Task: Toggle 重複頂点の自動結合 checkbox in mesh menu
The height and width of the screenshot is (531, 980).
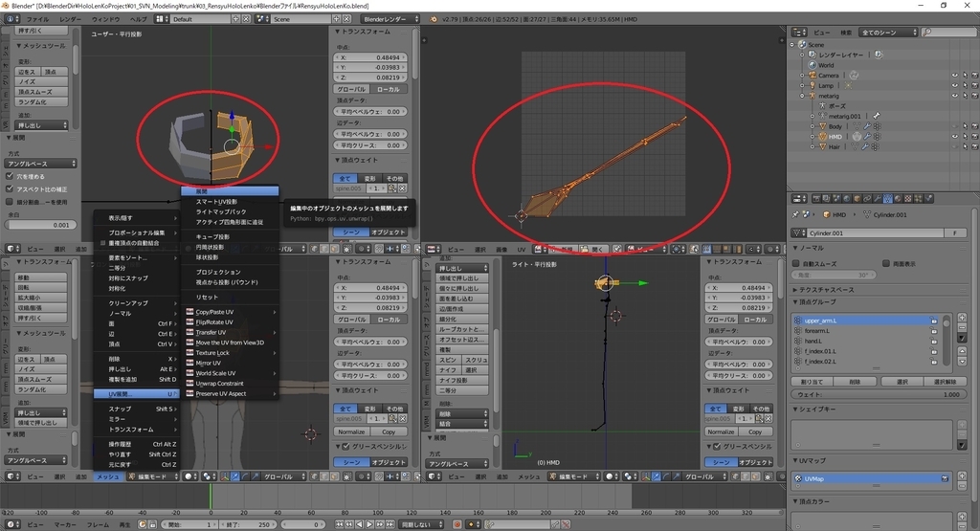Action: click(x=103, y=243)
